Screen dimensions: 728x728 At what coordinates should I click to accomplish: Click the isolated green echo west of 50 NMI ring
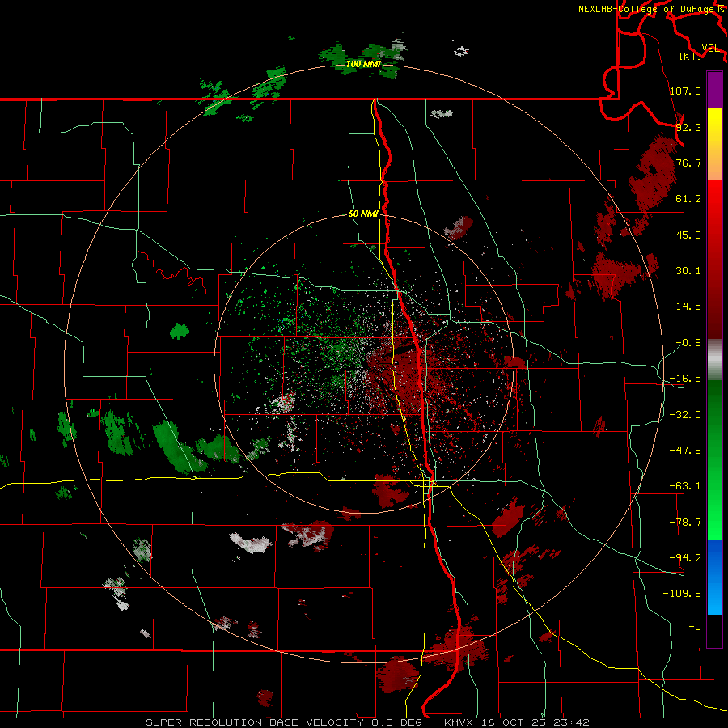(x=180, y=331)
